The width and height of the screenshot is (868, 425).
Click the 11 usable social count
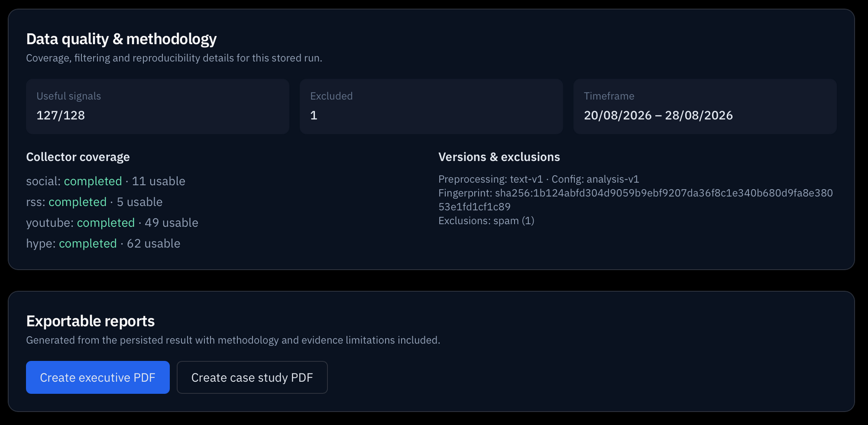pyautogui.click(x=159, y=181)
